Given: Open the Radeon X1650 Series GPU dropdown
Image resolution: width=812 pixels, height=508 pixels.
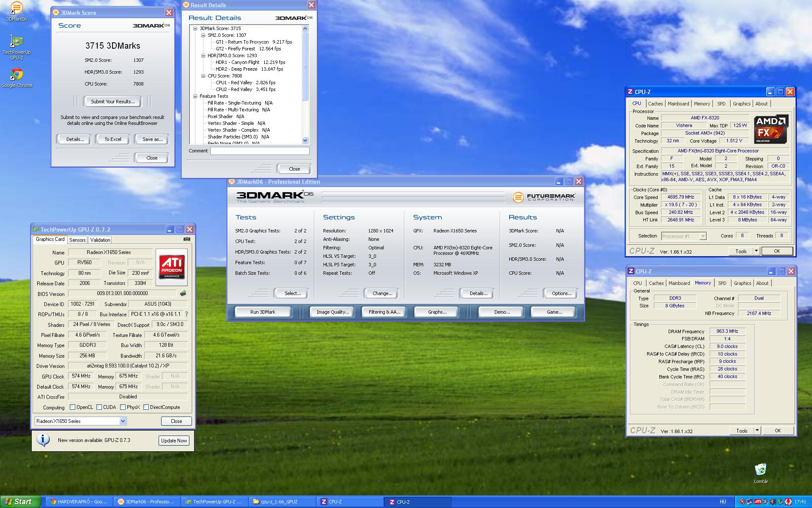Looking at the screenshot, I should (123, 421).
